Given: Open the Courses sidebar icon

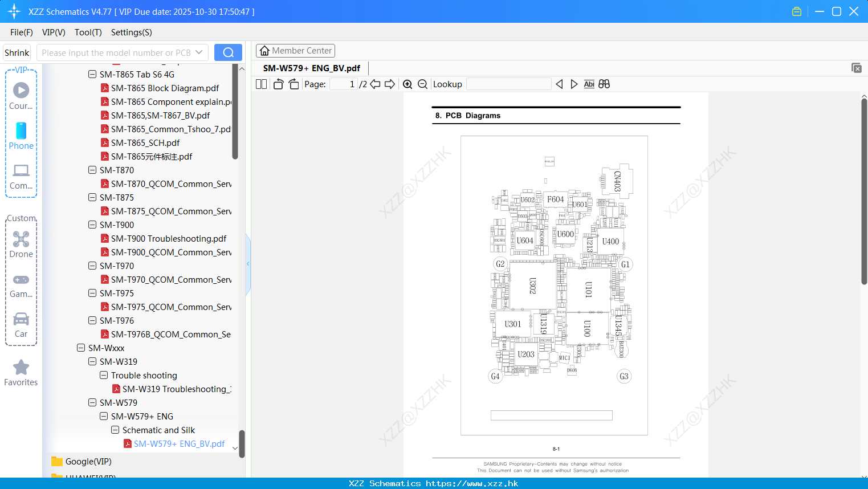Looking at the screenshot, I should [x=21, y=96].
